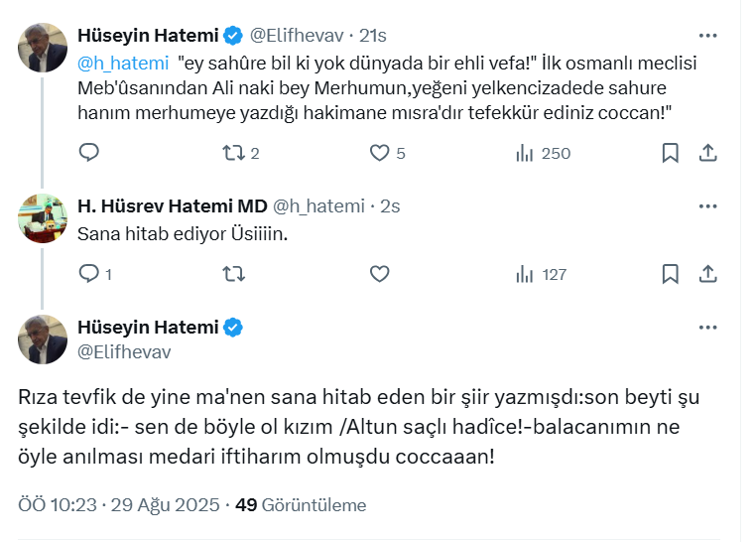Open H. Hüsrev Hatemi MD profile name
756x542 pixels.
[x=172, y=206]
